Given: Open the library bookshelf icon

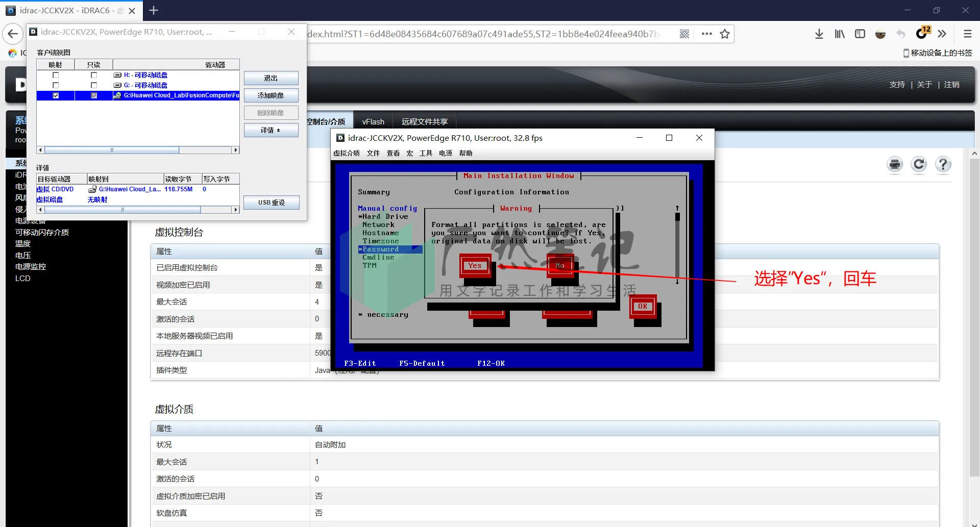Looking at the screenshot, I should pos(840,34).
